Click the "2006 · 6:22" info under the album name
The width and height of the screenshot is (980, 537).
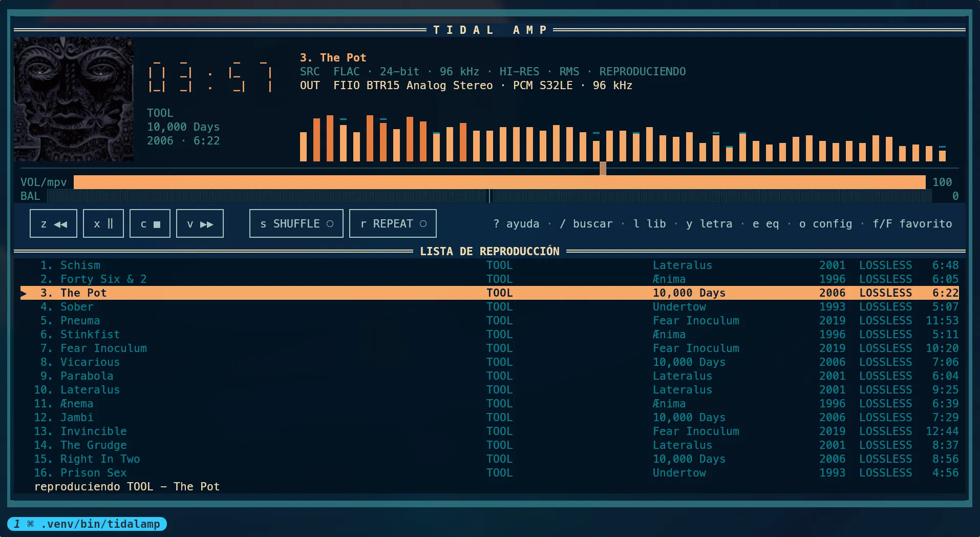point(183,141)
